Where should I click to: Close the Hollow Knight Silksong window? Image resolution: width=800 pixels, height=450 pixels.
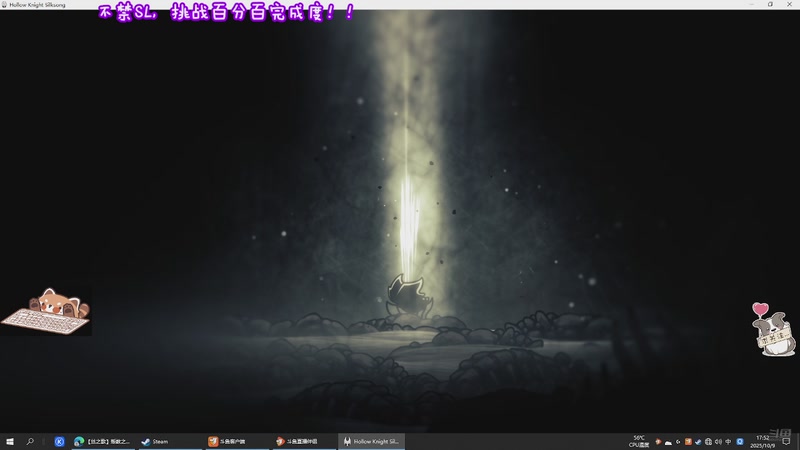pos(789,4)
